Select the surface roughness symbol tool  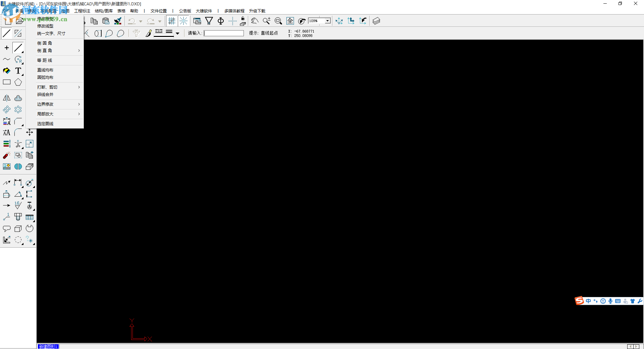pos(18,206)
